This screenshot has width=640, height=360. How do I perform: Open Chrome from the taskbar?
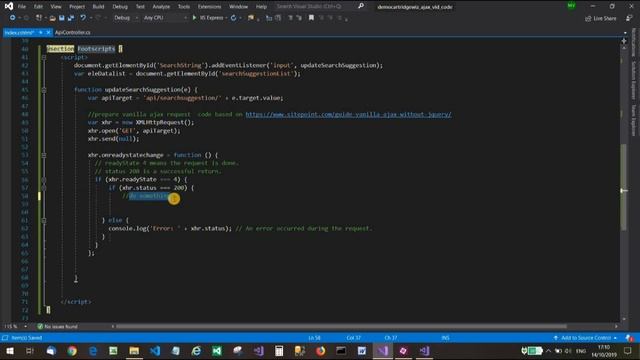[x=72, y=351]
